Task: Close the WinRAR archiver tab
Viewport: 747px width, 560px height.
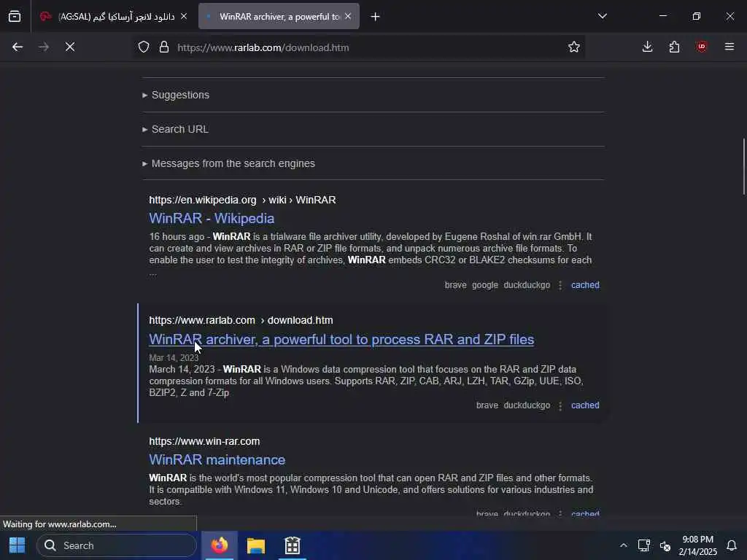Action: 348,17
